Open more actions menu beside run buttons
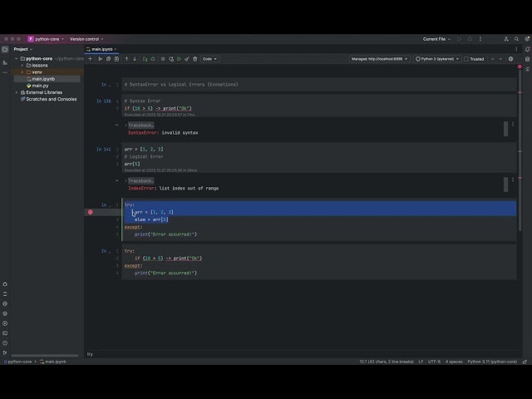The image size is (532, 399). (480, 39)
